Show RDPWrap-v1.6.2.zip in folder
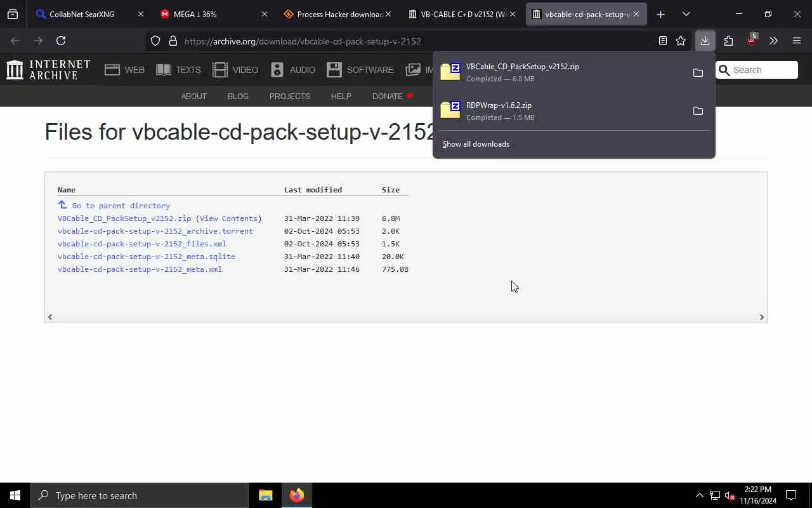This screenshot has width=812, height=508. tap(698, 111)
